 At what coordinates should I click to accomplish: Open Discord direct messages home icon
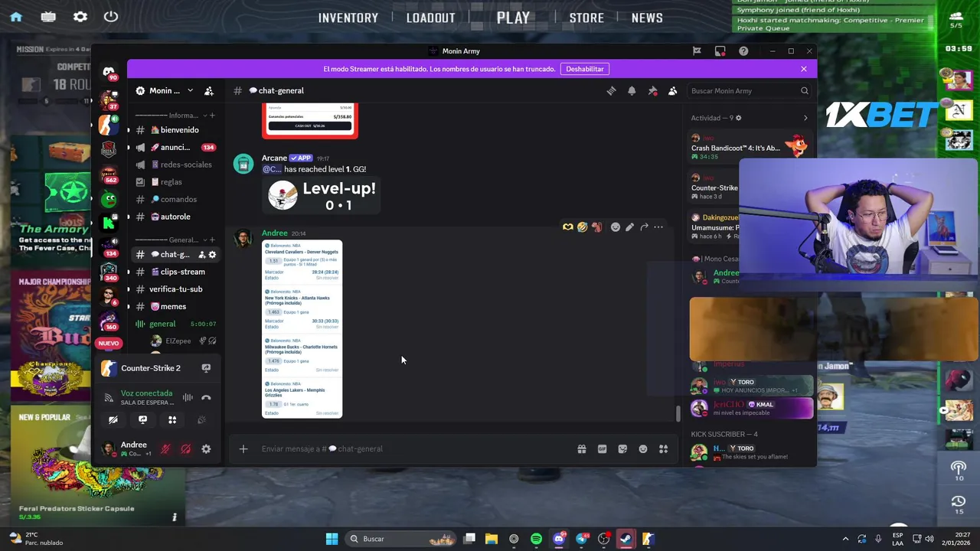[x=109, y=71]
